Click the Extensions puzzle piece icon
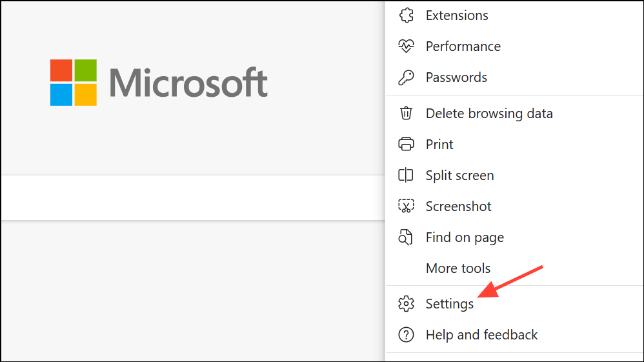 click(x=406, y=15)
